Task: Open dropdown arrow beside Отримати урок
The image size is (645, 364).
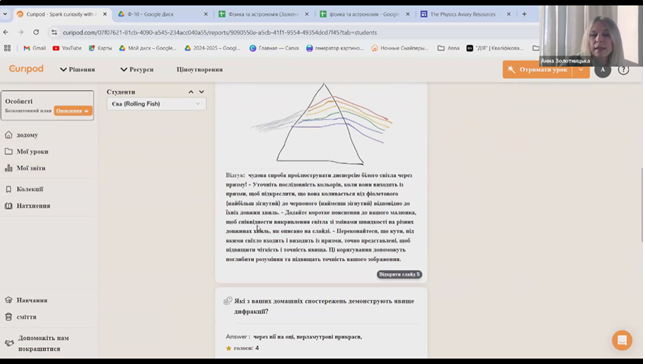Action: click(581, 70)
